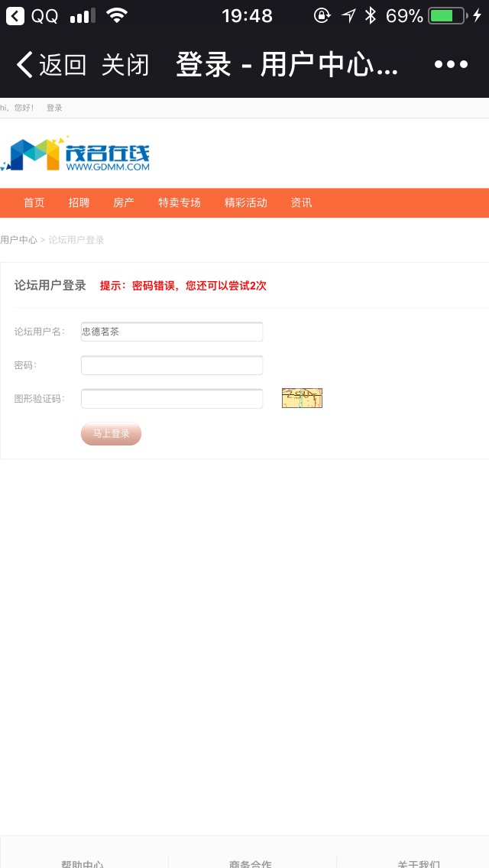Tap the page title 登录 - 用户中心
This screenshot has height=868, width=489.
point(287,65)
